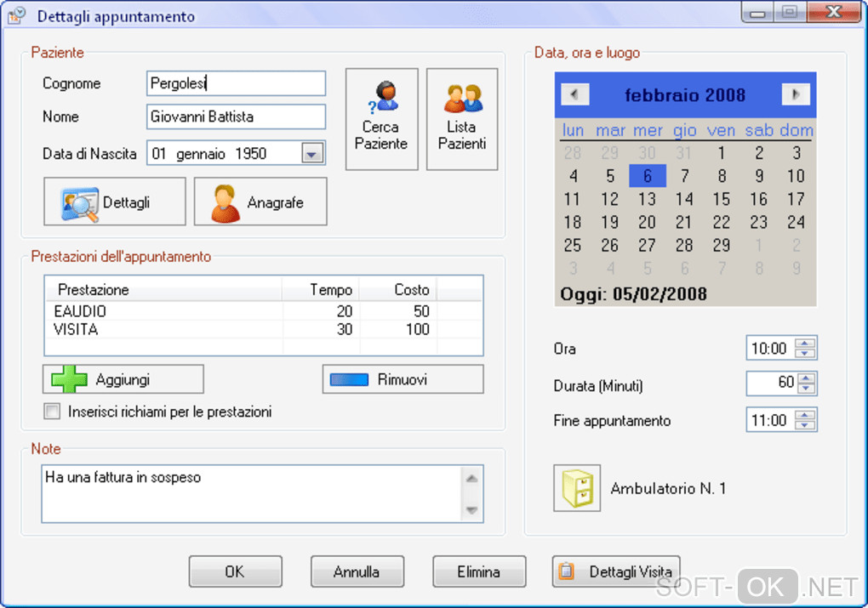Decrease Durata minutes value

tap(807, 389)
